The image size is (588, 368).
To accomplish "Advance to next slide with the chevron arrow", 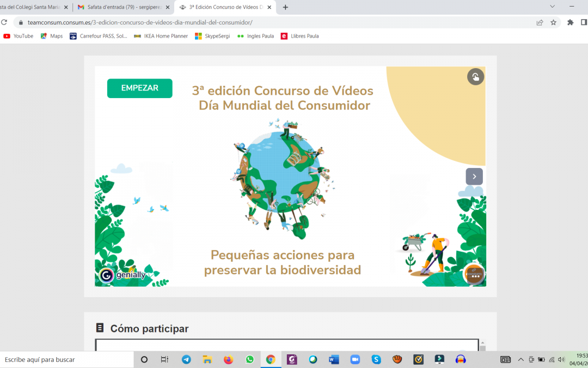I will 474,176.
